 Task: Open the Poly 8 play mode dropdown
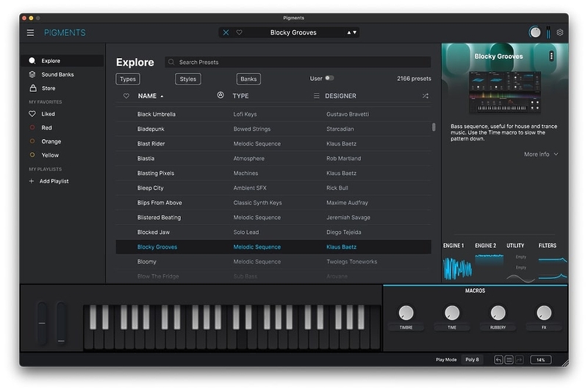472,360
